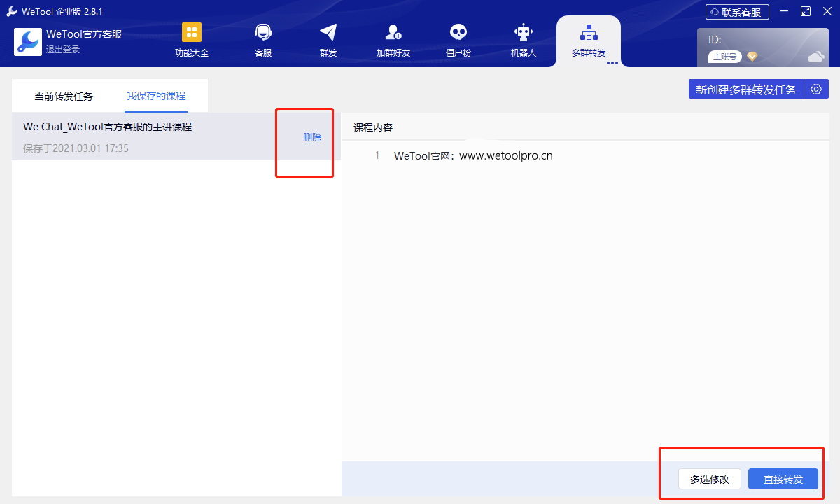
Task: Switch to the 当前转发任务 tab
Action: (x=64, y=97)
